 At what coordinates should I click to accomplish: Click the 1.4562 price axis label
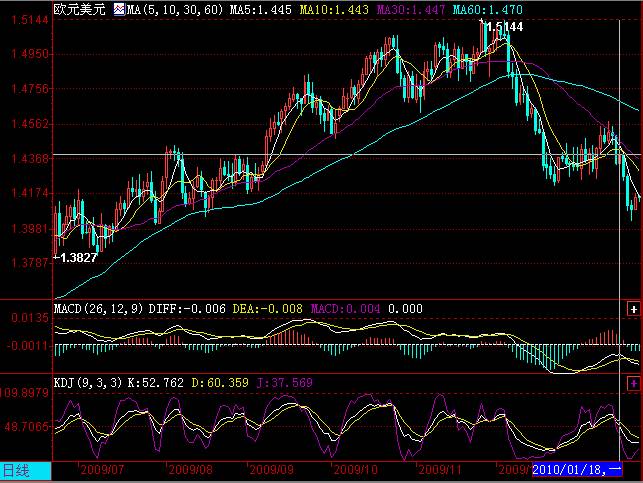[30, 123]
